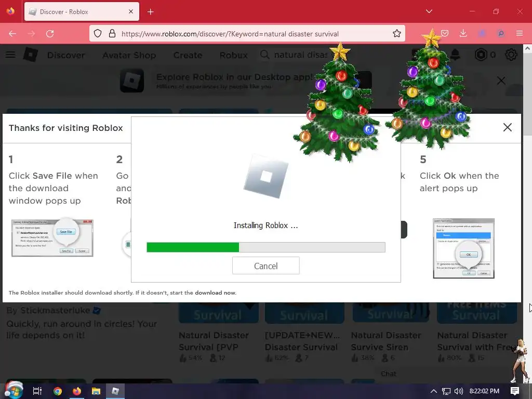Bookmark this page with the star icon
This screenshot has height=399, width=532.
(396, 34)
